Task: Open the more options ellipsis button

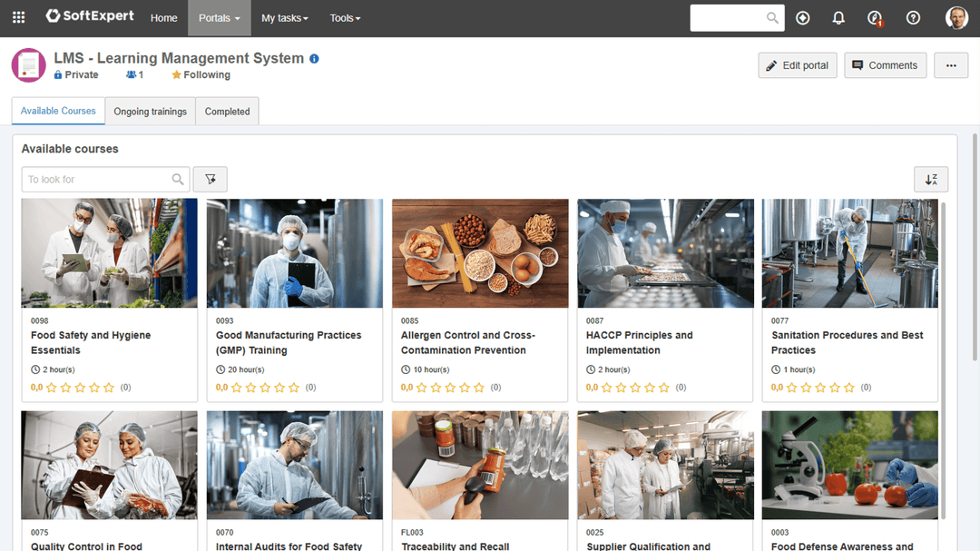Action: click(x=950, y=65)
